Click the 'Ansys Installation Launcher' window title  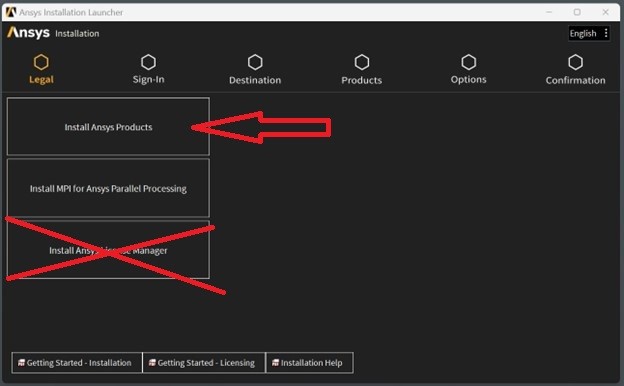tap(71, 12)
